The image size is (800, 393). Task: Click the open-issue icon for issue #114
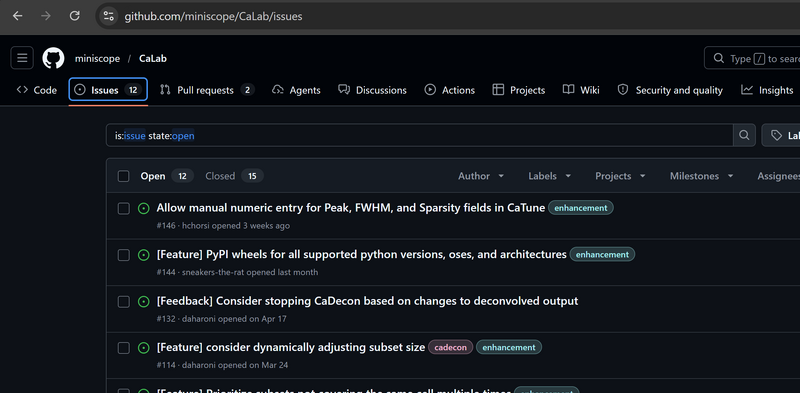click(x=144, y=348)
